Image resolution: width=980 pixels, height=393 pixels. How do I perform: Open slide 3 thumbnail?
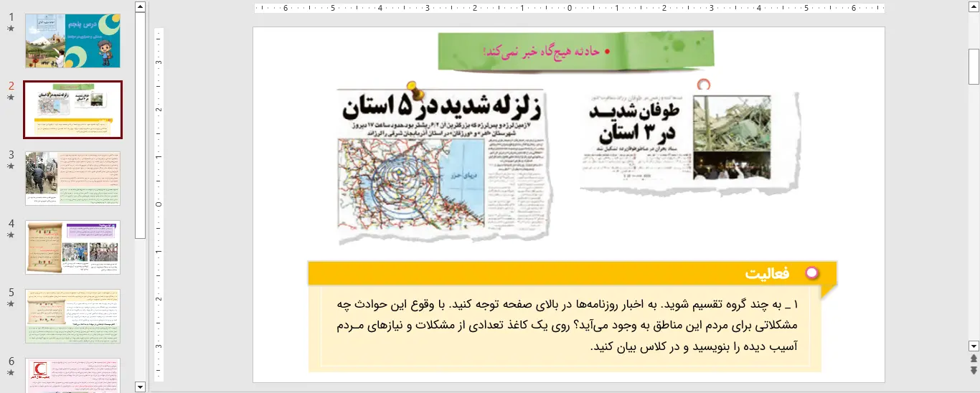click(72, 179)
